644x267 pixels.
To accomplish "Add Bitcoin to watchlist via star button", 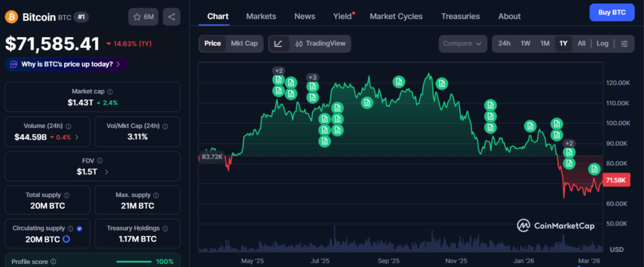I will point(143,17).
